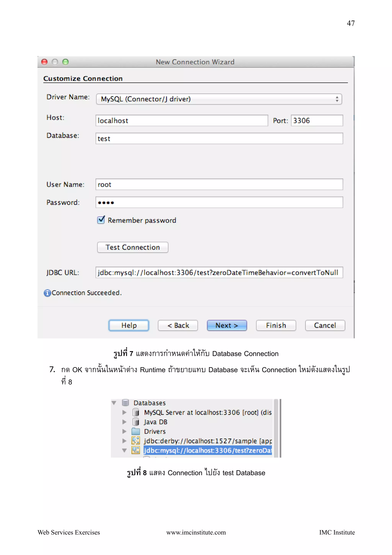
Task: Close the New Connection Wizard window
Action: [44, 62]
